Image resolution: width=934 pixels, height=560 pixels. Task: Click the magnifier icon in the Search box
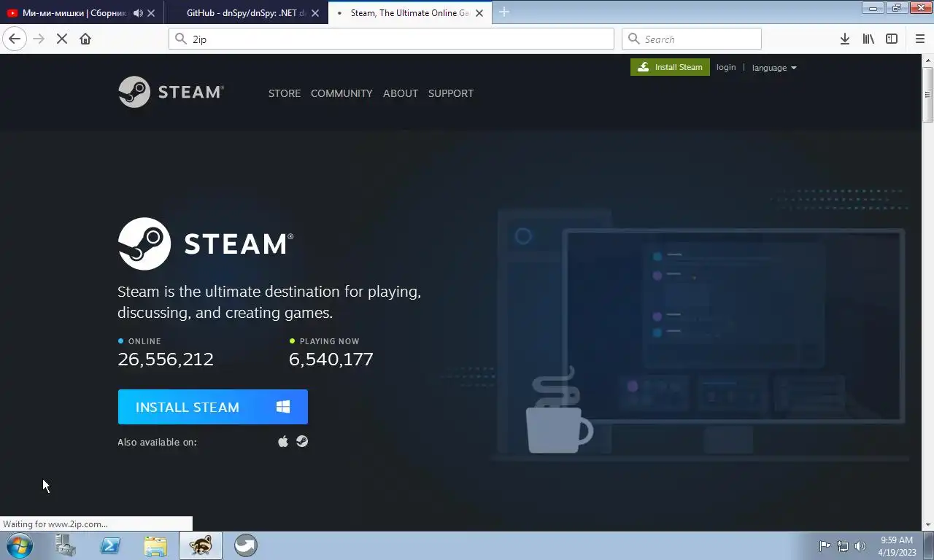[633, 39]
